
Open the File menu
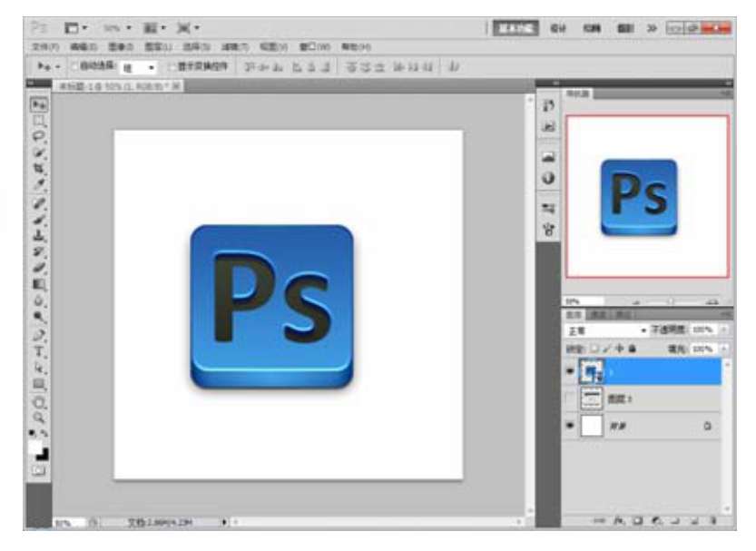[x=45, y=47]
